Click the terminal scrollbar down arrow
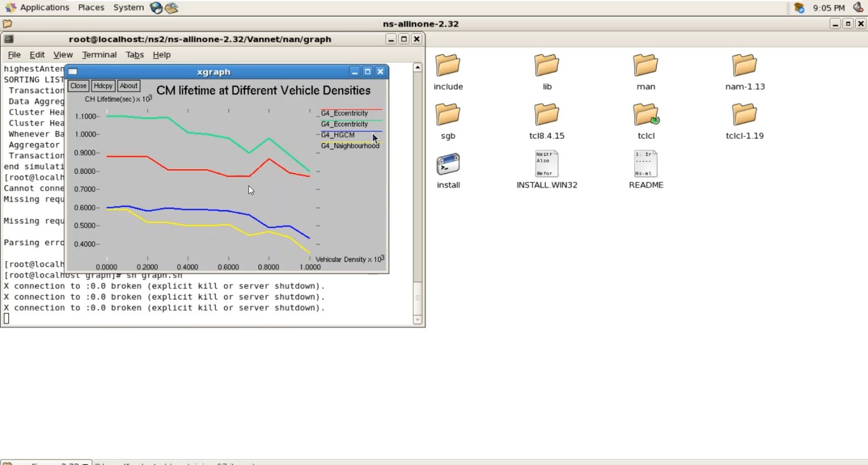This screenshot has width=868, height=465. pos(418,320)
